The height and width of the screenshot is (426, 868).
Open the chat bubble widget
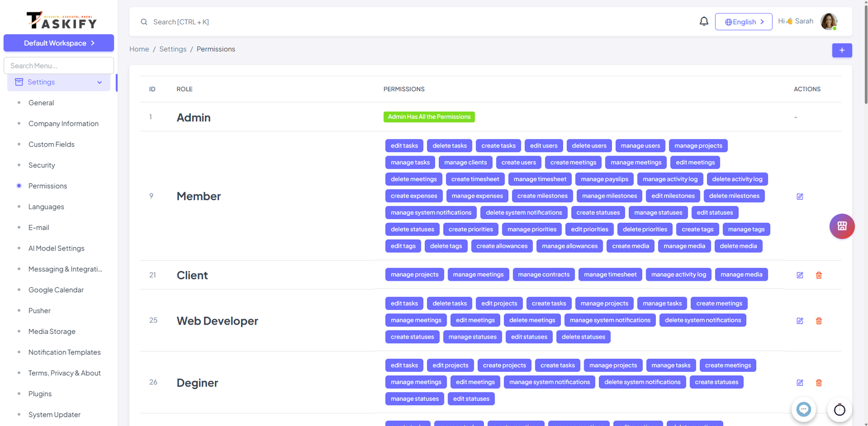803,410
